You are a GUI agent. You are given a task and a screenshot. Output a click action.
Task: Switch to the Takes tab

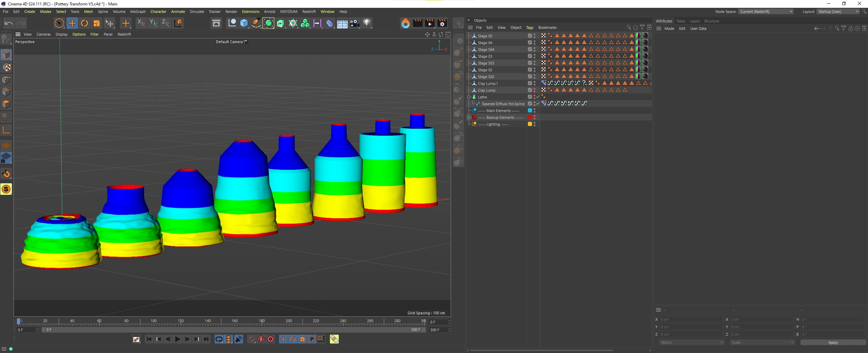[680, 21]
